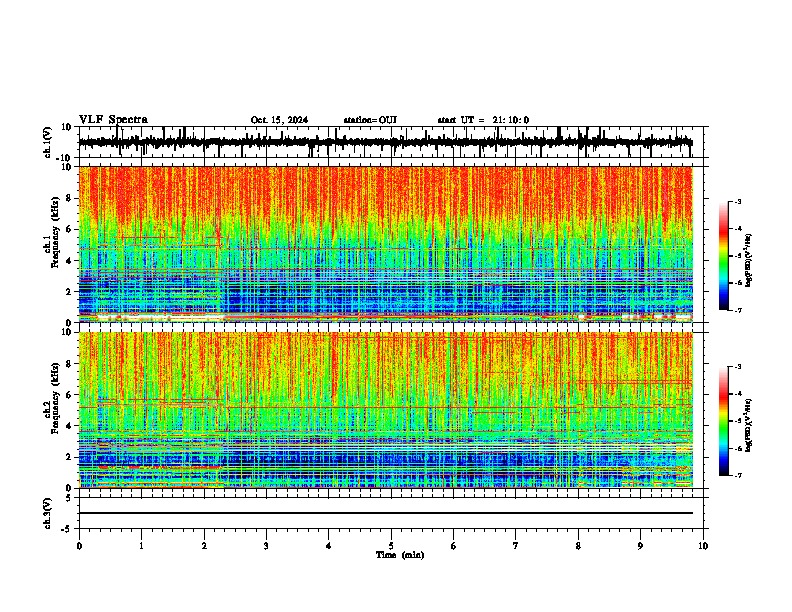
Task: Click the log(PSD) label beside ch.2 color bar
Action: [749, 425]
